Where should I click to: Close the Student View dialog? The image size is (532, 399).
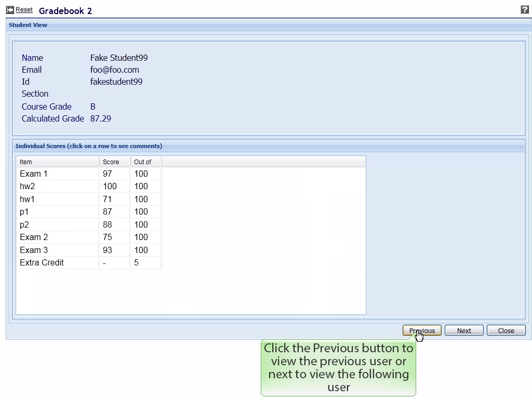(x=506, y=330)
